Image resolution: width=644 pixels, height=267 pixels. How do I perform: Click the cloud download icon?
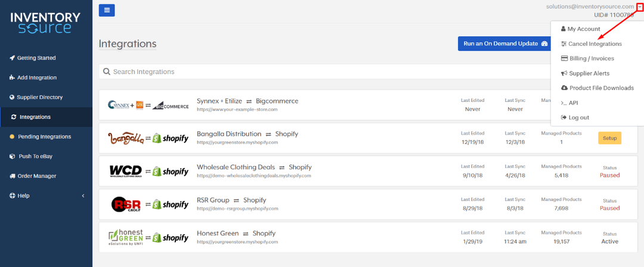point(564,88)
